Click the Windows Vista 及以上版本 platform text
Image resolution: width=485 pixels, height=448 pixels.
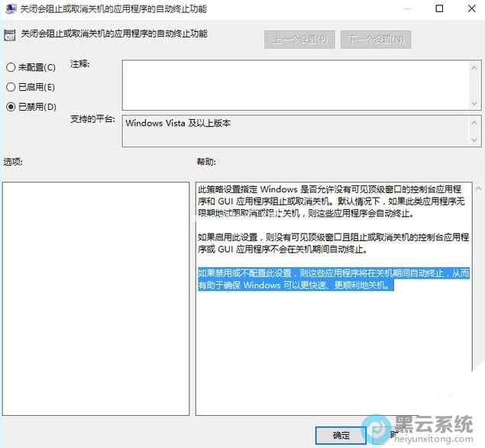tap(178, 123)
